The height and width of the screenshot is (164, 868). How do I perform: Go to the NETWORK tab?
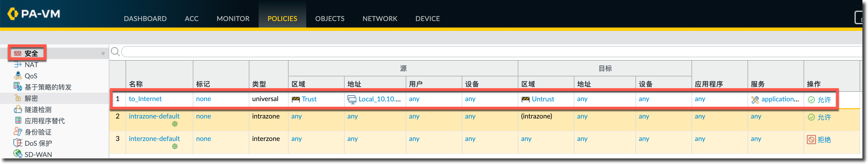click(x=380, y=19)
